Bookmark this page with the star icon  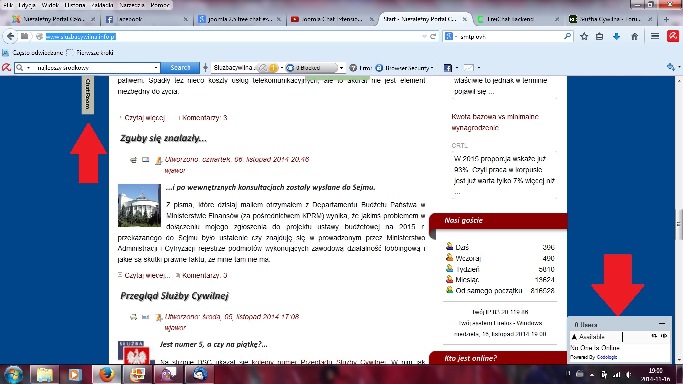[x=584, y=37]
